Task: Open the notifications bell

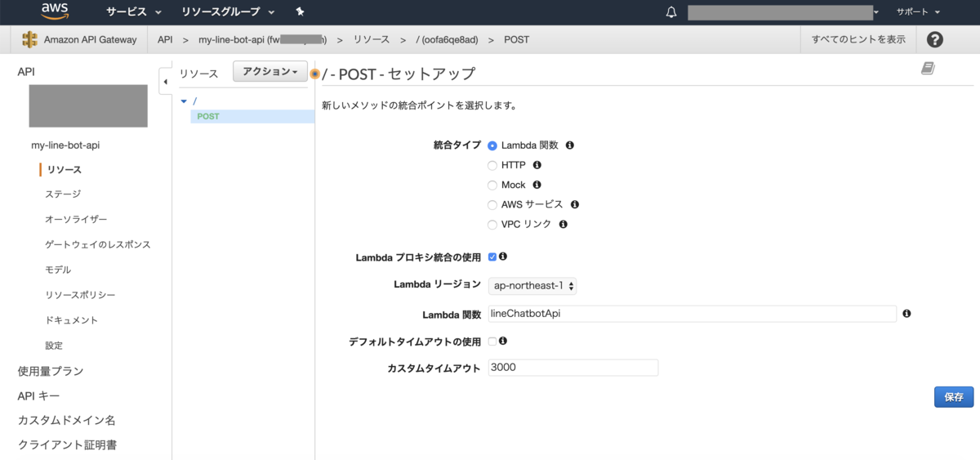Action: (x=671, y=12)
